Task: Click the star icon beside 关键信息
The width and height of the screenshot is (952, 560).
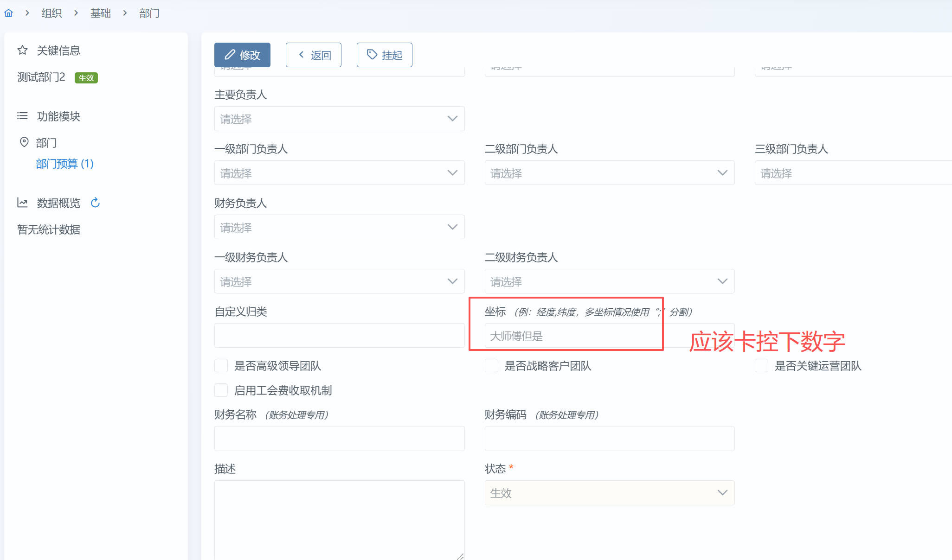Action: (x=22, y=50)
